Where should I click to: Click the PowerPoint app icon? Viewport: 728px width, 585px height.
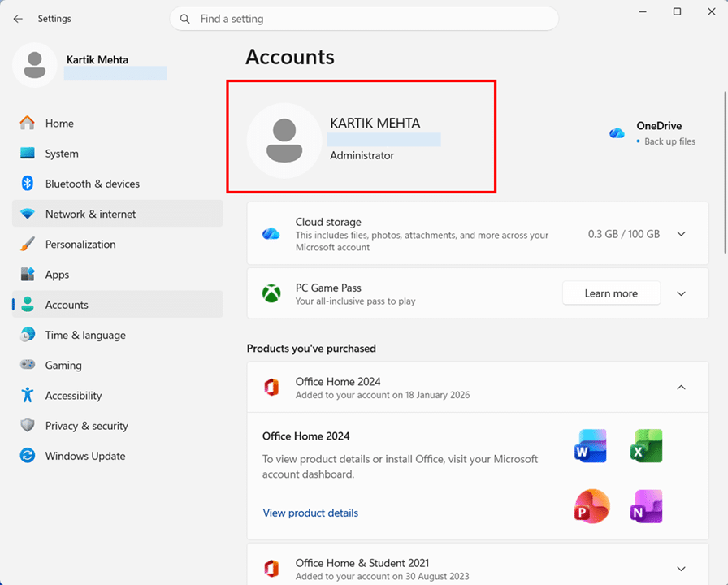[591, 506]
